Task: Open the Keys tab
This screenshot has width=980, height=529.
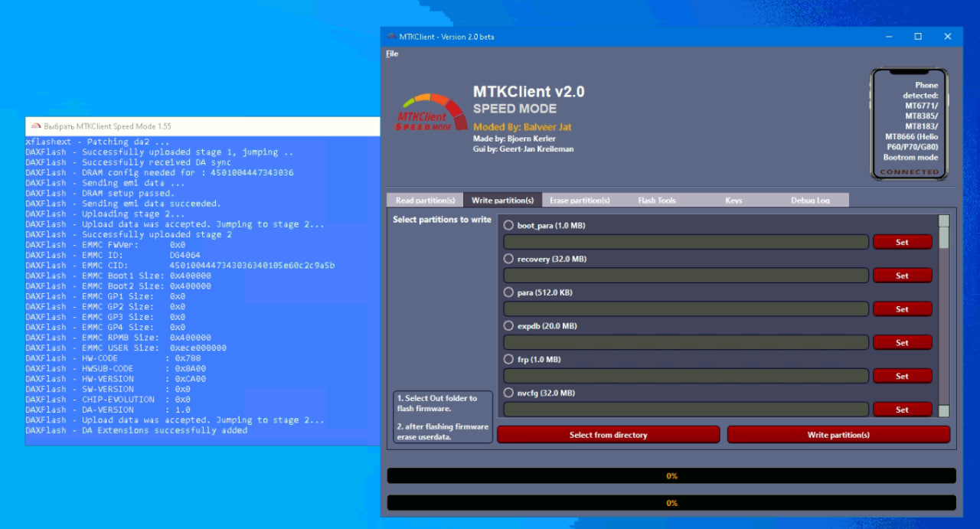Action: click(733, 201)
